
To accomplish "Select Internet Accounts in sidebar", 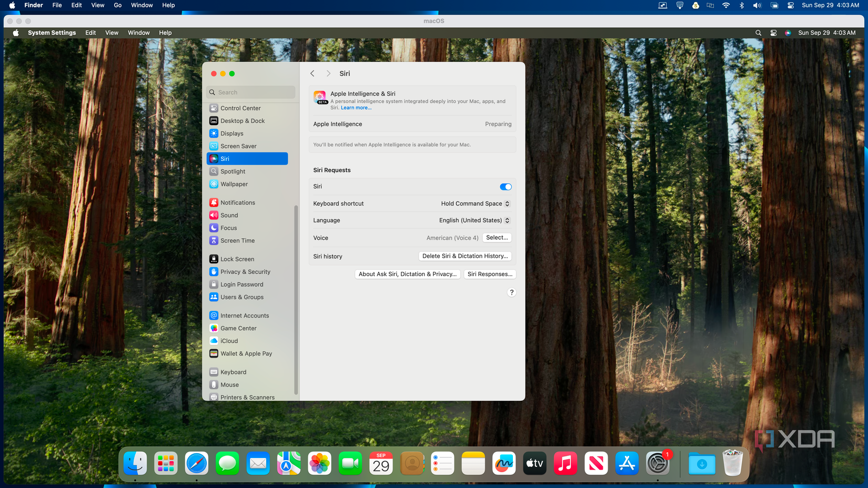I will point(247,316).
